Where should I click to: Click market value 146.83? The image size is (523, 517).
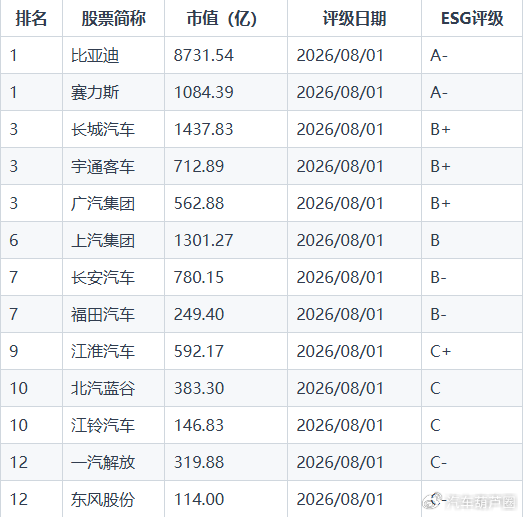point(199,426)
